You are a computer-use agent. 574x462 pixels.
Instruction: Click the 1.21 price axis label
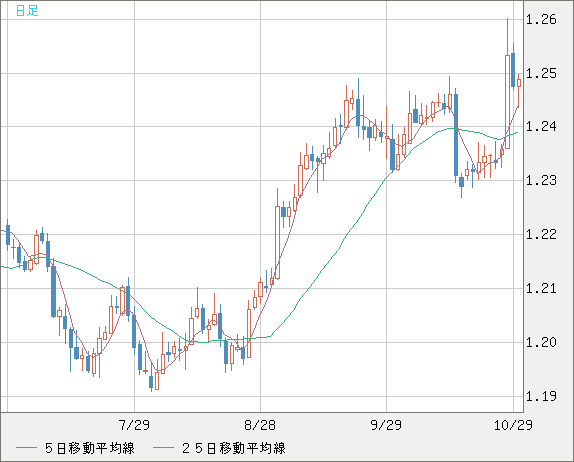(541, 288)
